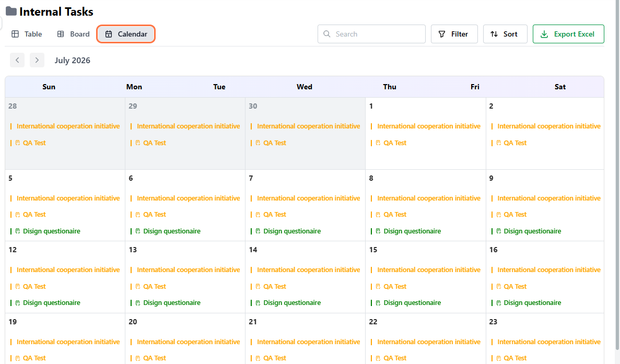Go to next month with right chevron

pos(37,60)
